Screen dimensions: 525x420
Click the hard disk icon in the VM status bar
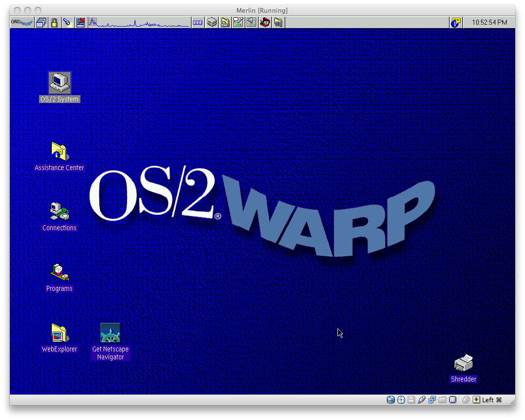click(x=391, y=400)
